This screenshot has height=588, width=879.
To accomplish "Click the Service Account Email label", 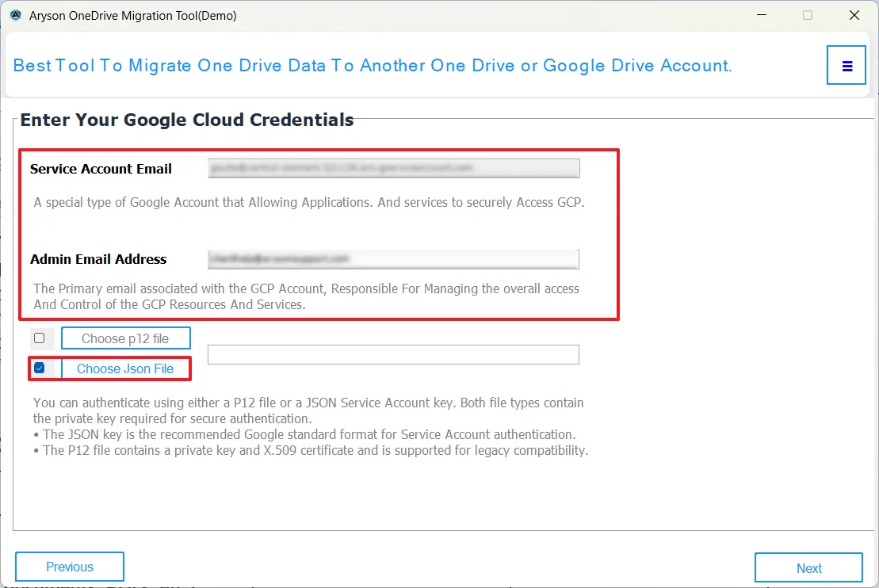I will pos(101,169).
